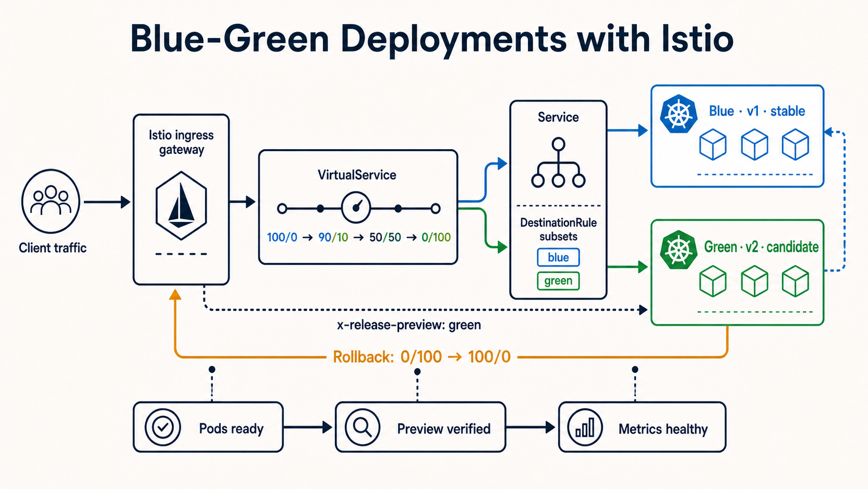Screen dimensions: 868x489
Task: Click the first green pod cube
Action: [x=713, y=281]
